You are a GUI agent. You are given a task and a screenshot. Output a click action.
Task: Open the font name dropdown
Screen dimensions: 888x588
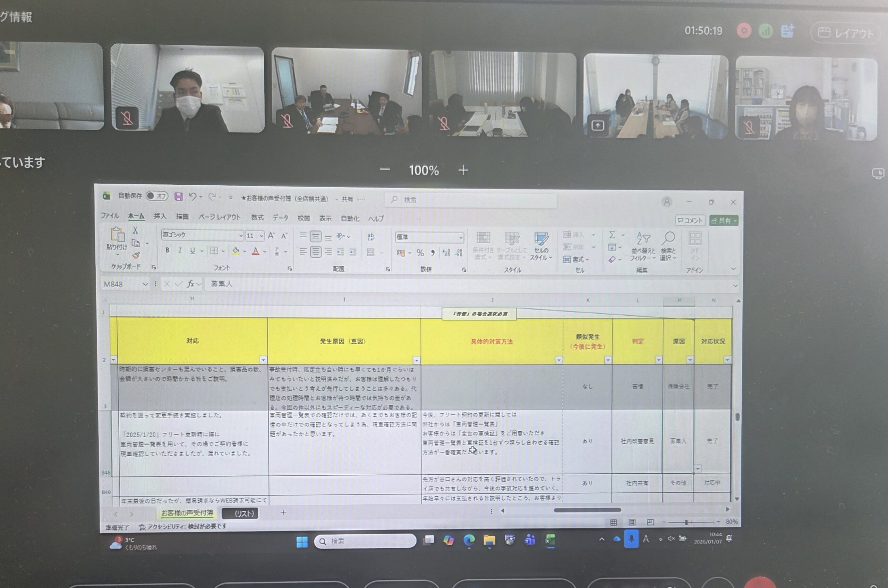[x=241, y=236]
